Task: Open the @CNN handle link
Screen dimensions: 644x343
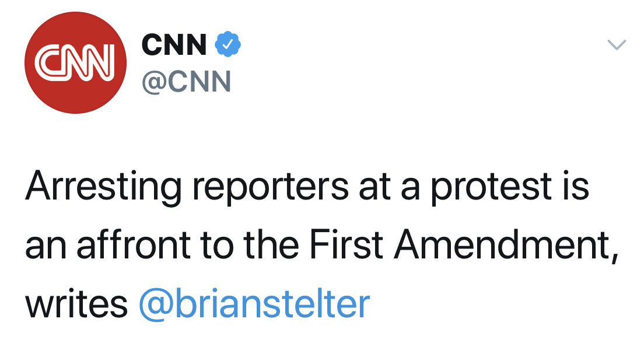Action: point(187,81)
